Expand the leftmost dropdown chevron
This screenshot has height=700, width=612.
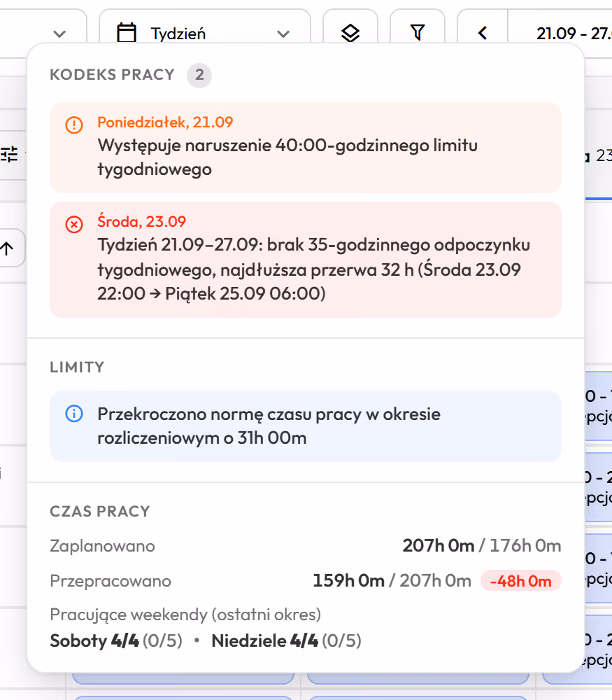pyautogui.click(x=59, y=34)
